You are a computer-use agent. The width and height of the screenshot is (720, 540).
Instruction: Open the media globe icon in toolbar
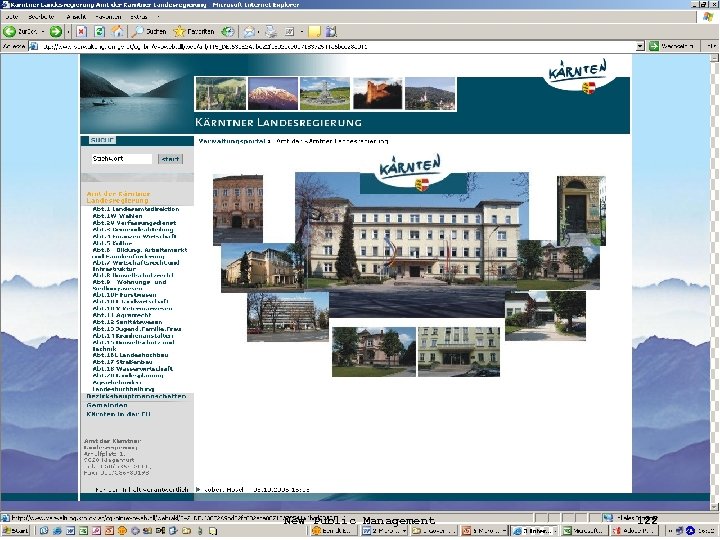click(x=227, y=32)
